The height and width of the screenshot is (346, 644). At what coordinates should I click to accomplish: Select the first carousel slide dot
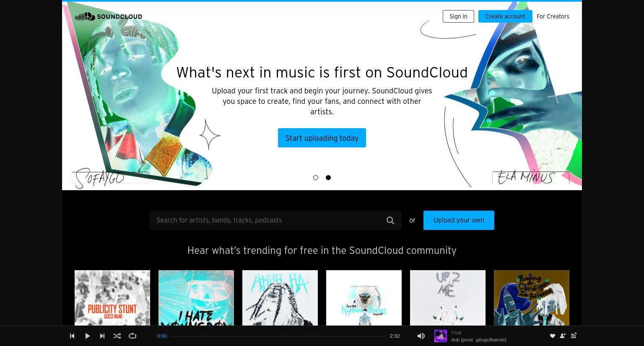316,178
